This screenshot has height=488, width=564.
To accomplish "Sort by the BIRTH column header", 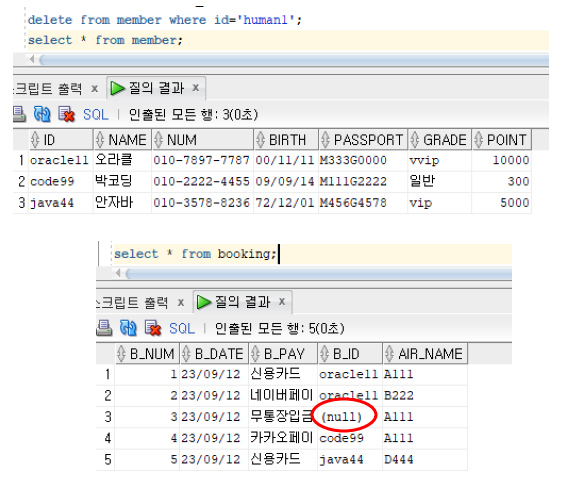I will 286,140.
